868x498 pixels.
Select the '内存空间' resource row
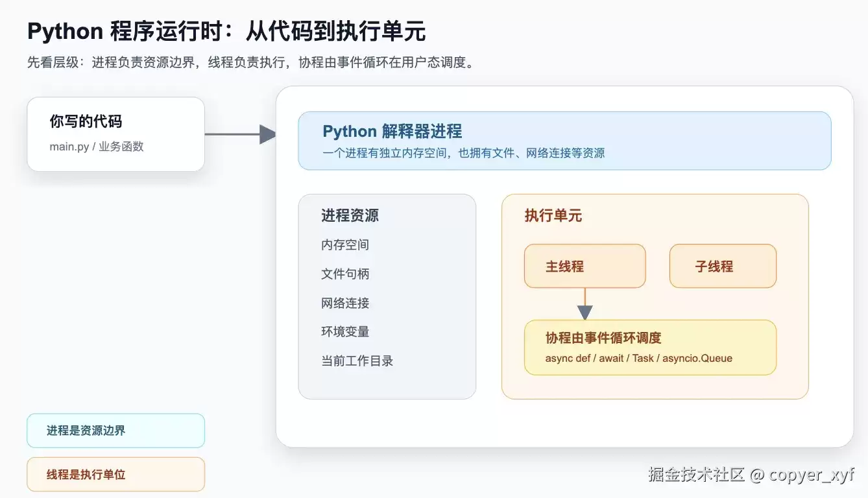tap(345, 244)
